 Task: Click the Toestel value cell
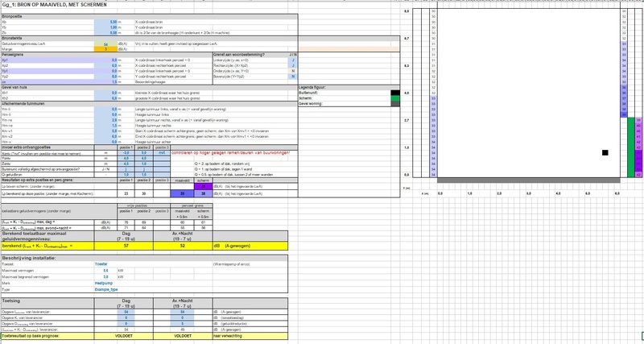[x=101, y=264]
